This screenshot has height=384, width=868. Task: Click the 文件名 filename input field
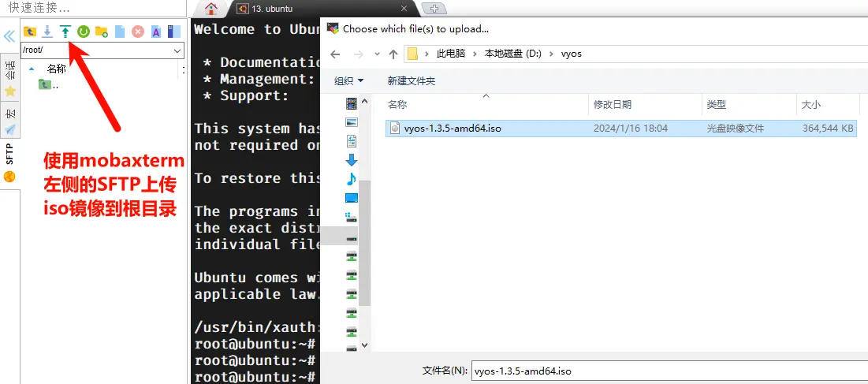[x=669, y=371]
